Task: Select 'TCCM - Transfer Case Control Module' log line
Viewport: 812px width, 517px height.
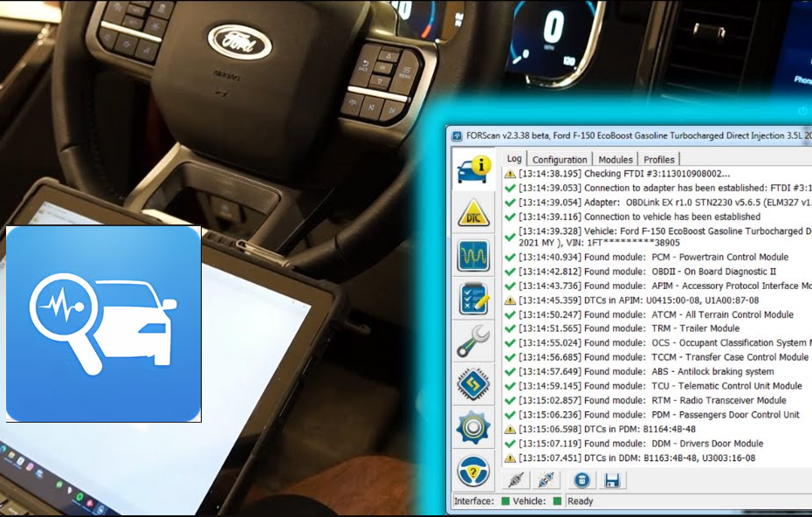Action: click(x=664, y=357)
